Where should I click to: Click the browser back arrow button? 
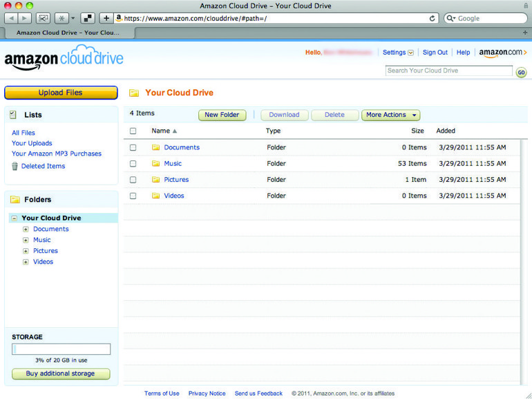(10, 19)
